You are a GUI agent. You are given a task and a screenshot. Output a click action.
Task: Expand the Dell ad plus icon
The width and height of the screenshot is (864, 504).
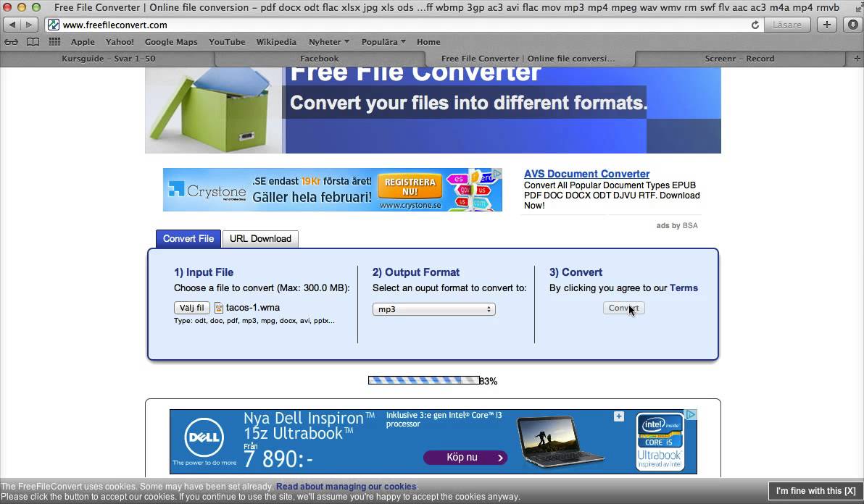(x=619, y=416)
